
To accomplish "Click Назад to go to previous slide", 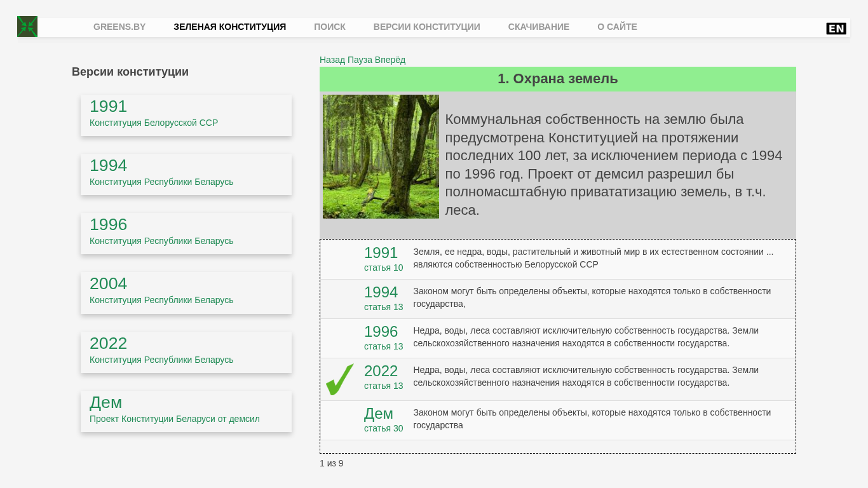I will click(x=332, y=60).
